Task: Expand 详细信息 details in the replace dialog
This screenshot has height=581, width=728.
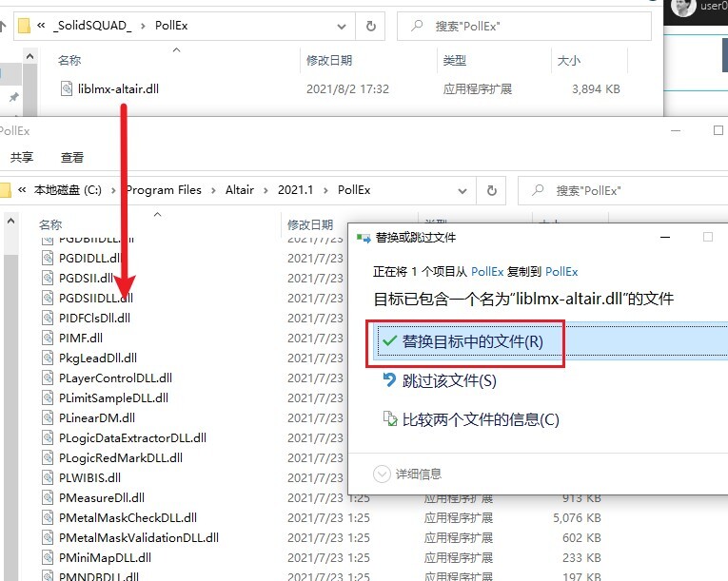Action: [x=383, y=474]
